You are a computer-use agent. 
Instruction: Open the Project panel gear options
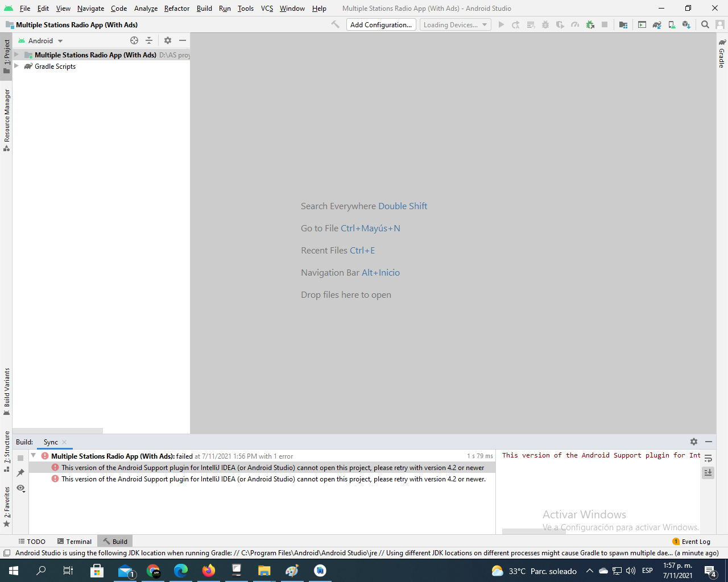click(x=167, y=40)
